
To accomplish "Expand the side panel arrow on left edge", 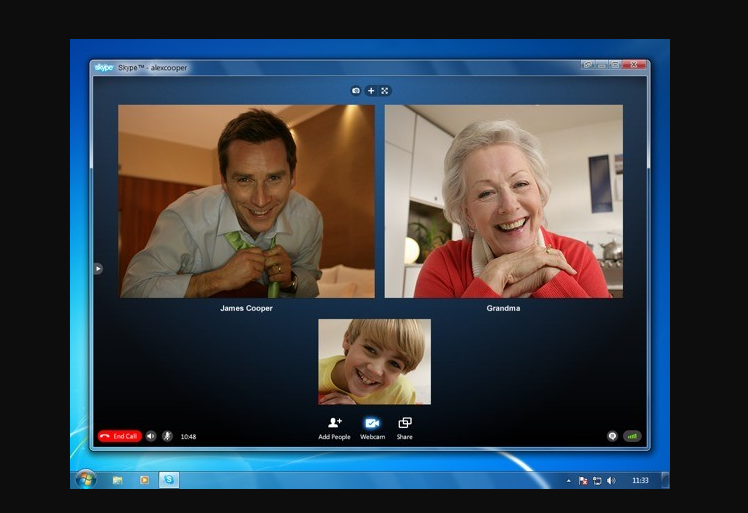I will tap(98, 269).
